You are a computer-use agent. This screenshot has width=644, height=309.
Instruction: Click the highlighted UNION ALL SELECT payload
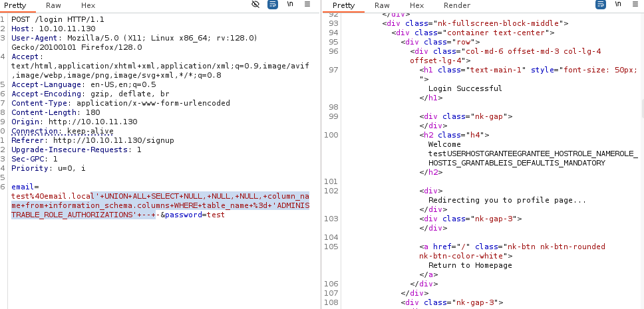pos(160,205)
